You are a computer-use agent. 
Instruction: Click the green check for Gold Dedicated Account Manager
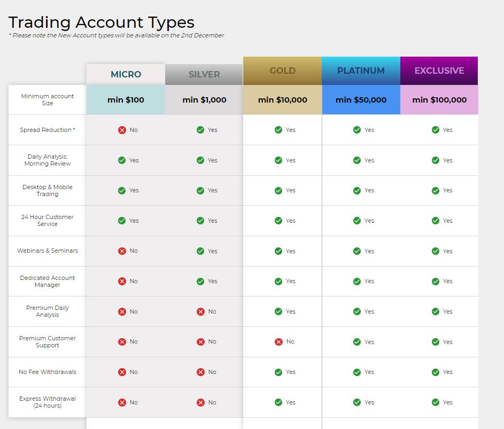click(x=278, y=281)
